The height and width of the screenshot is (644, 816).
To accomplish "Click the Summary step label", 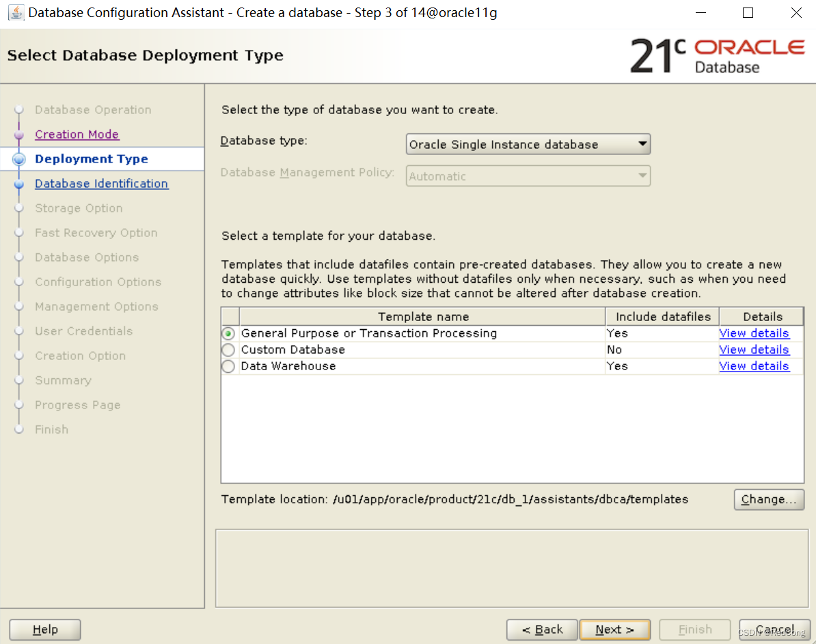I will (x=64, y=380).
